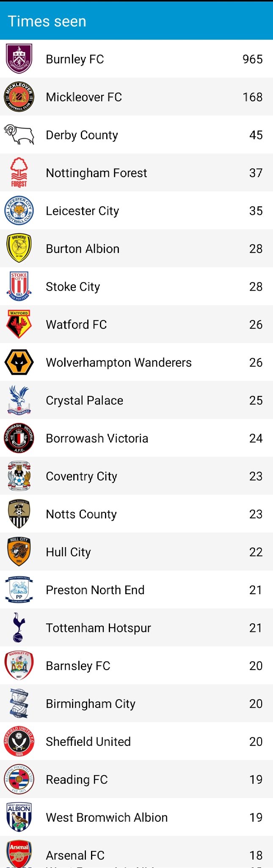Tap the Mickleover FC badge icon

pos(19,97)
